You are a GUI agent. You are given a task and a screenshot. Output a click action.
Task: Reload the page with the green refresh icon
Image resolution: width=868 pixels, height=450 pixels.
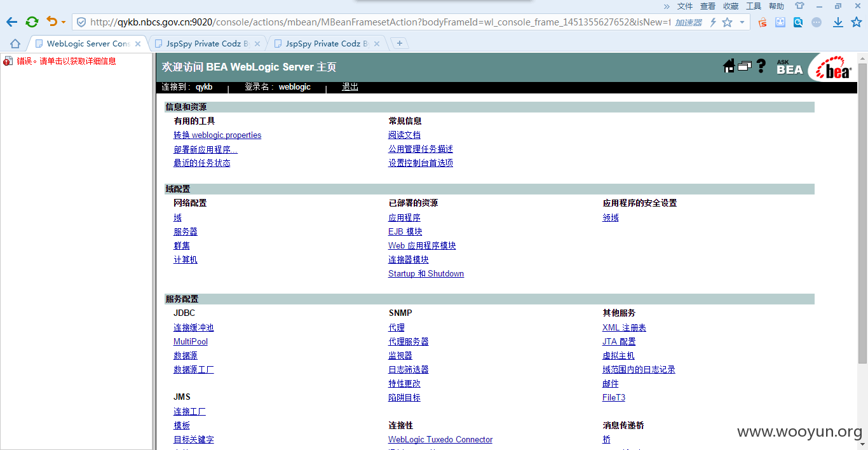point(32,22)
